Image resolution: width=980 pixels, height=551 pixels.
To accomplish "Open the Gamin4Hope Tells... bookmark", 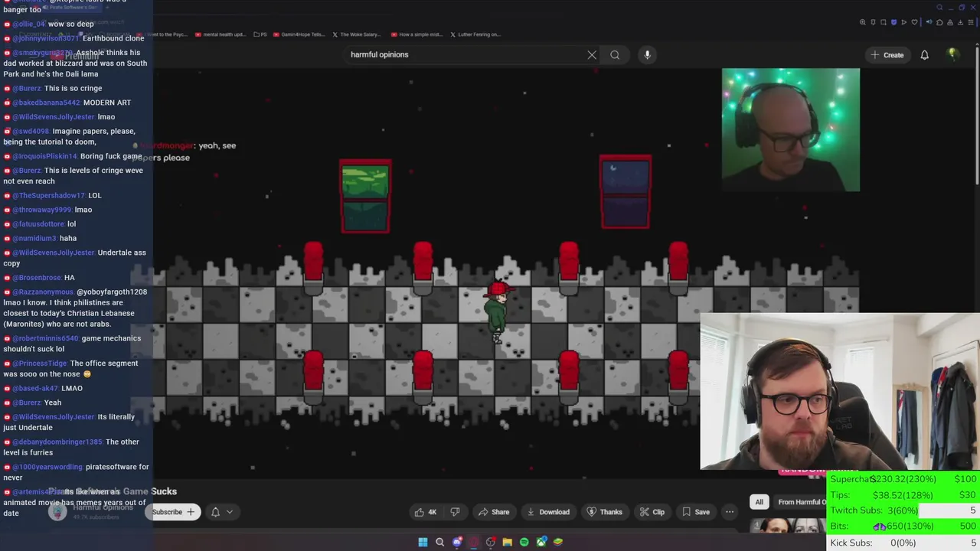I will coord(299,34).
